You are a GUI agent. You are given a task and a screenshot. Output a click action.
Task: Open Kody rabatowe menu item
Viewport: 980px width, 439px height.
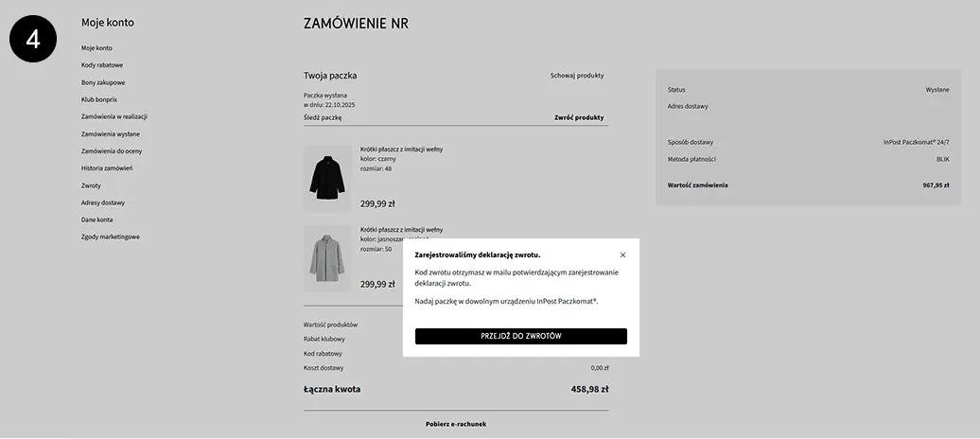point(102,65)
